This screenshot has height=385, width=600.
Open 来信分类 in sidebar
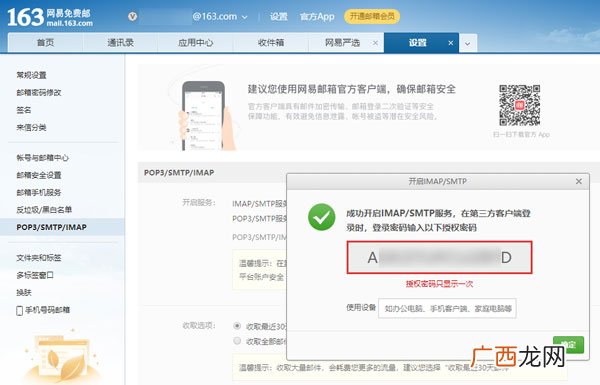tap(31, 127)
